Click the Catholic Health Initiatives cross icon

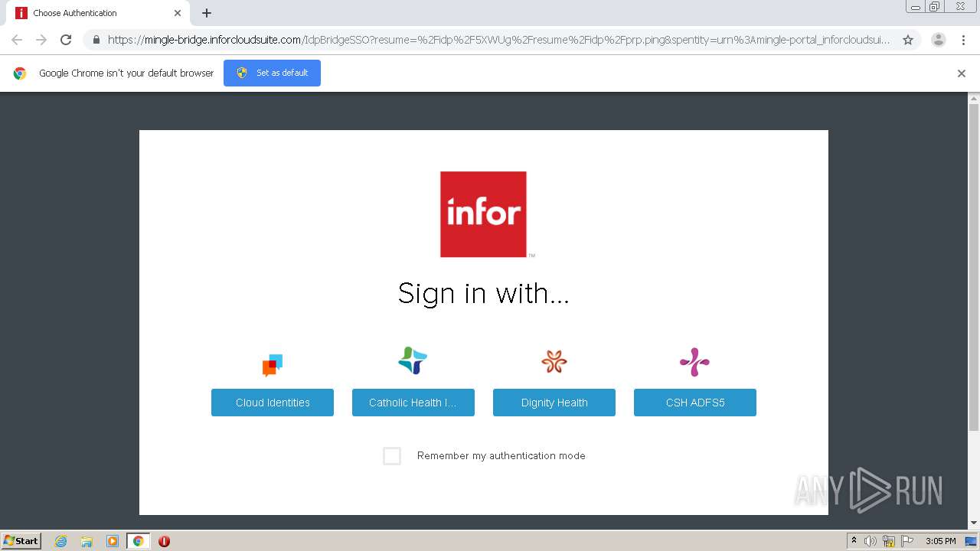pos(413,360)
